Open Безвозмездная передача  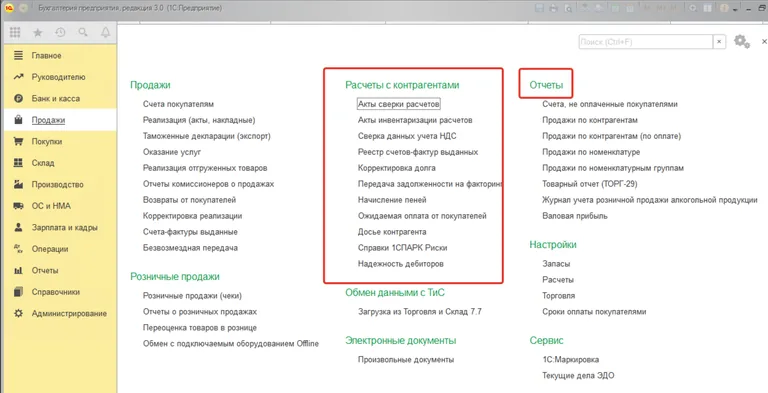tap(190, 248)
